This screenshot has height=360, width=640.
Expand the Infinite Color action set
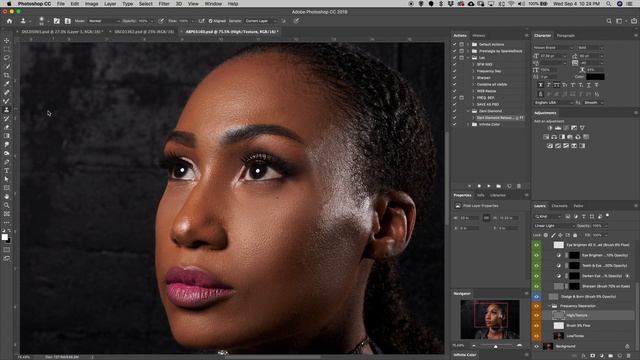(x=468, y=124)
